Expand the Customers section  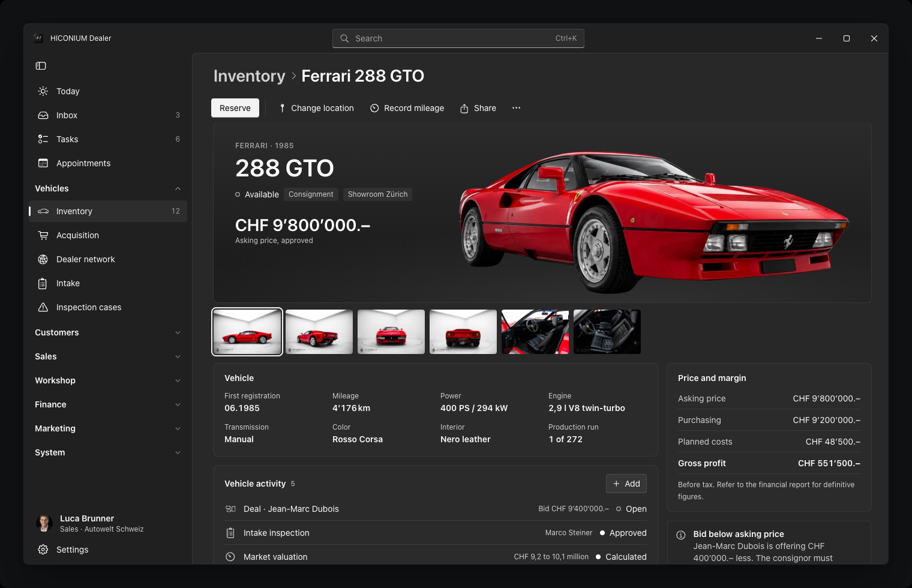click(x=108, y=332)
